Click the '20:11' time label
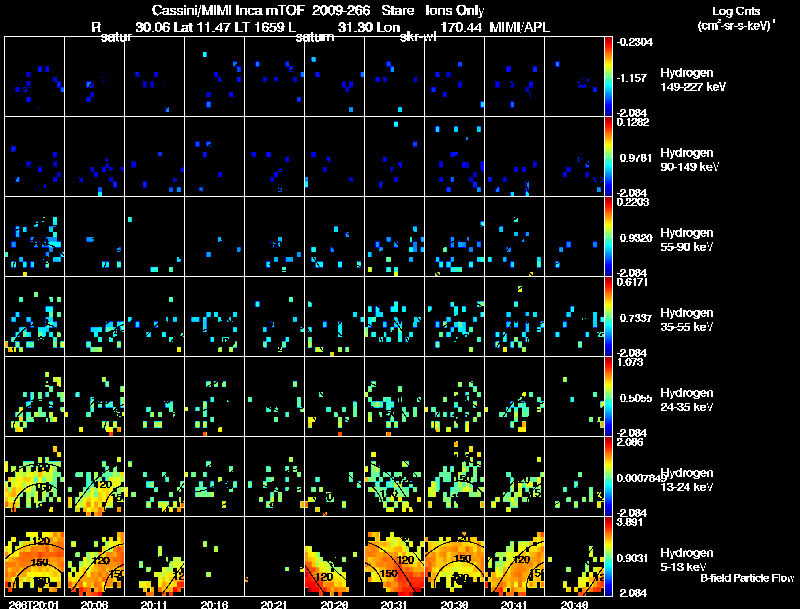Image resolution: width=800 pixels, height=609 pixels. click(x=154, y=604)
